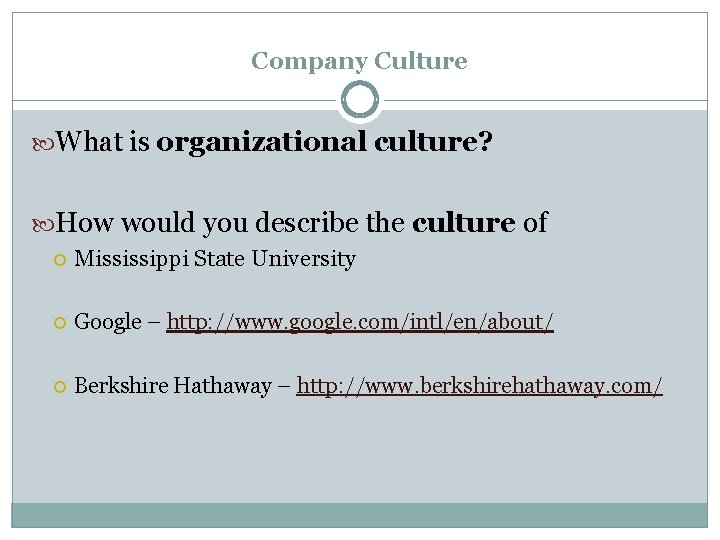The image size is (720, 540).
Task: Click the 'Google –' label text
Action: pyautogui.click(x=117, y=322)
